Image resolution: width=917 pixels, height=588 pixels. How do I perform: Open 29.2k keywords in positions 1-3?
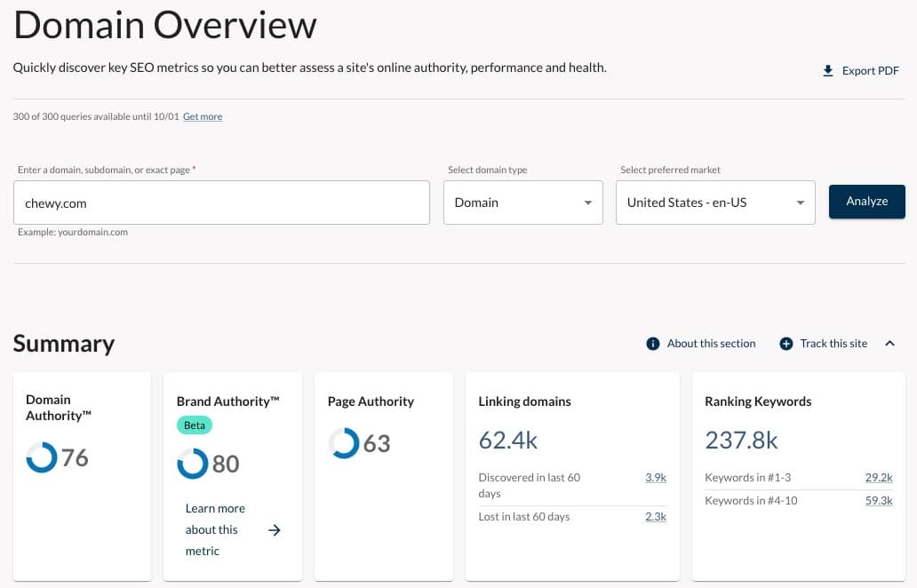pos(878,477)
